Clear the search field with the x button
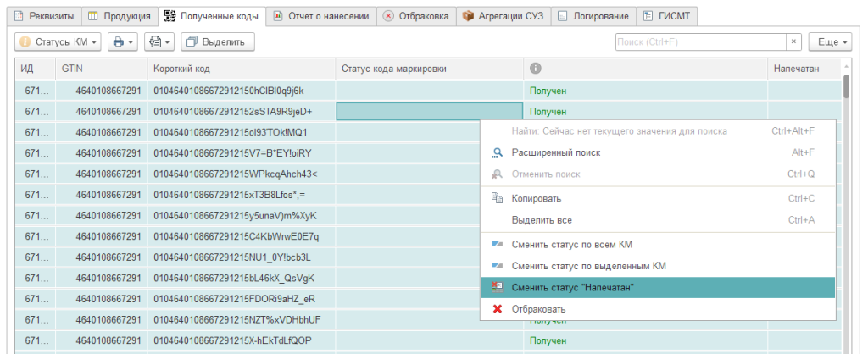Screen dimensions: 868x354 point(793,41)
